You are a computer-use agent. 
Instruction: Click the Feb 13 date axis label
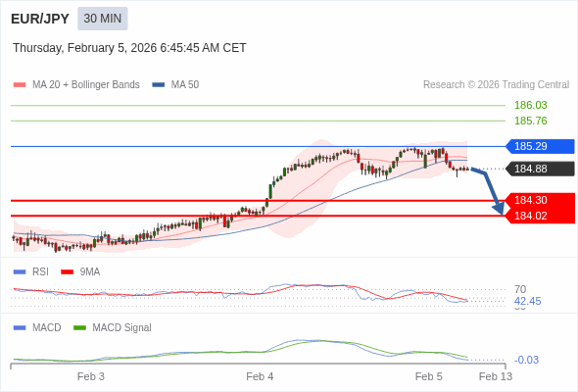(x=496, y=376)
